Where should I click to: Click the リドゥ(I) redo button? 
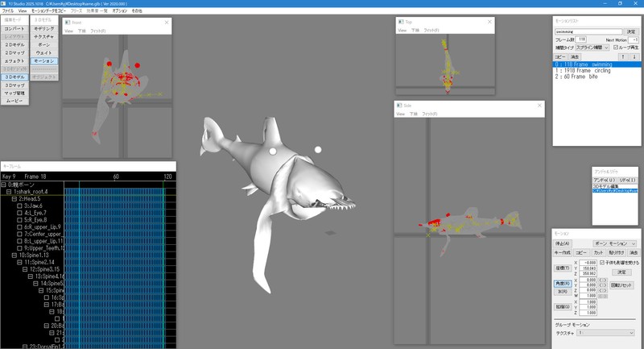(x=626, y=180)
